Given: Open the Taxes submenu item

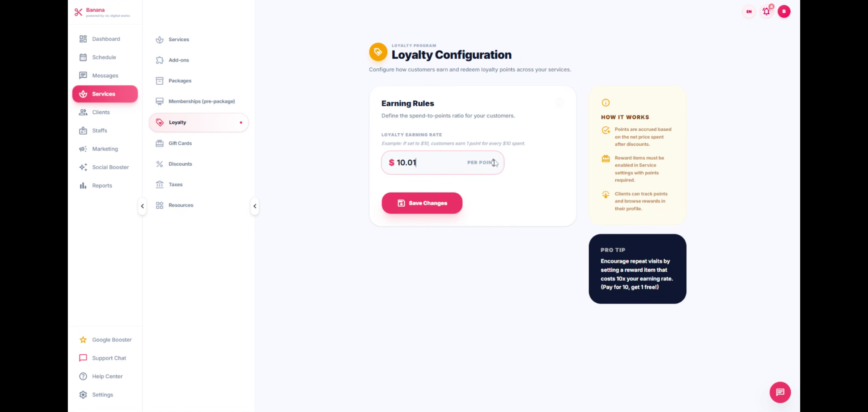Looking at the screenshot, I should pyautogui.click(x=175, y=185).
